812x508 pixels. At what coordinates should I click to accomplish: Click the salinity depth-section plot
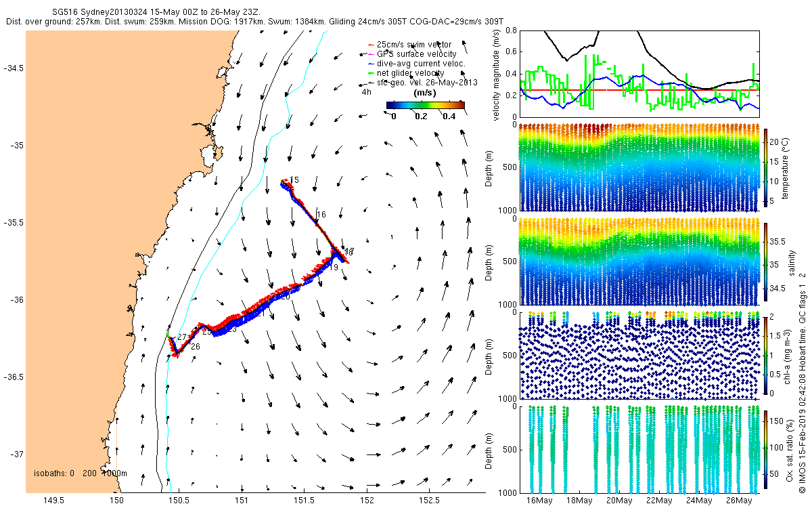639,261
